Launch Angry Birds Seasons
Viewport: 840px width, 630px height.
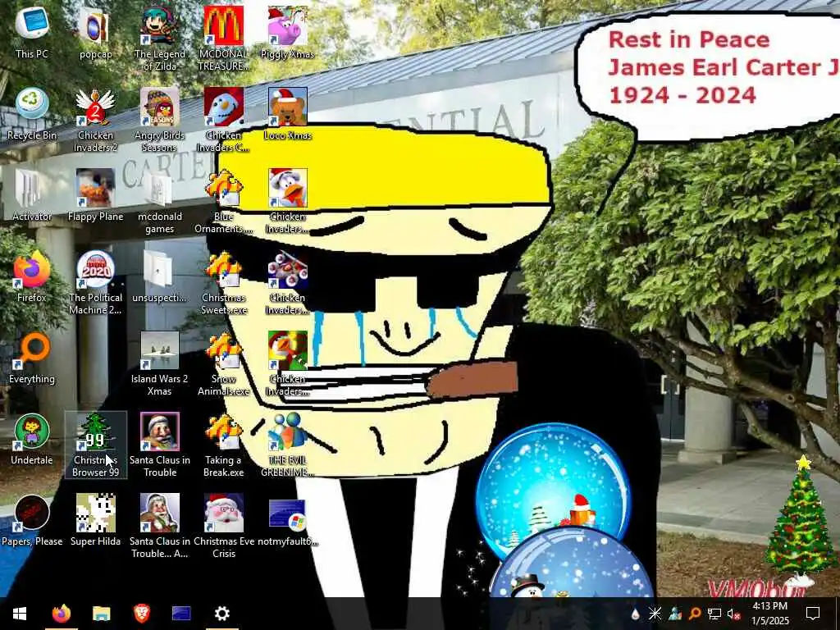tap(160, 121)
